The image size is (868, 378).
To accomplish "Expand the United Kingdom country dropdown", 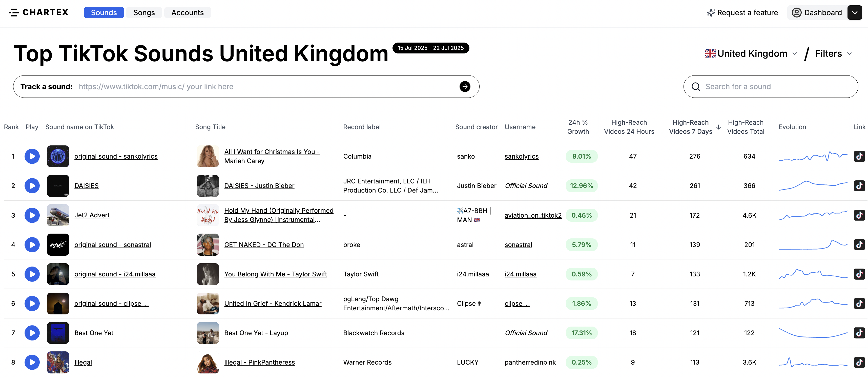I will (751, 54).
